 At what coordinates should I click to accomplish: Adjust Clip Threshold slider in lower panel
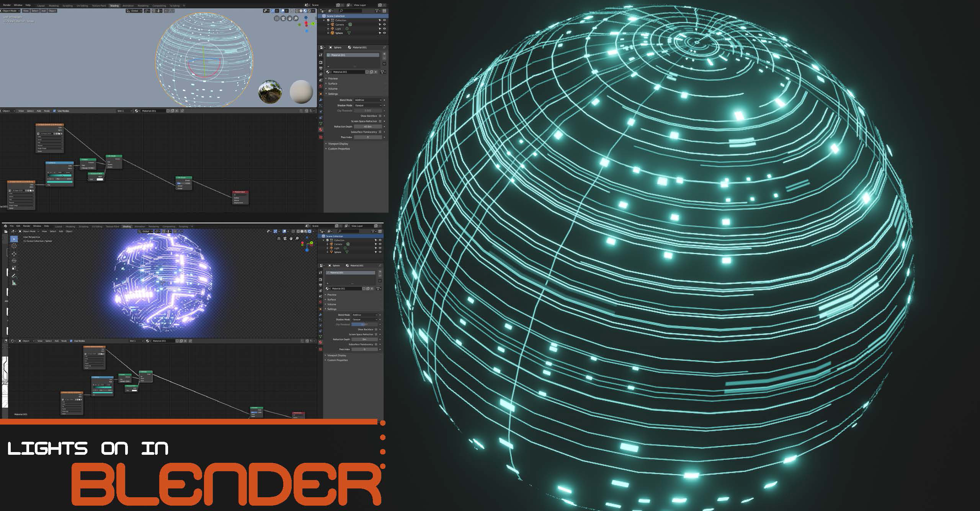pyautogui.click(x=364, y=324)
